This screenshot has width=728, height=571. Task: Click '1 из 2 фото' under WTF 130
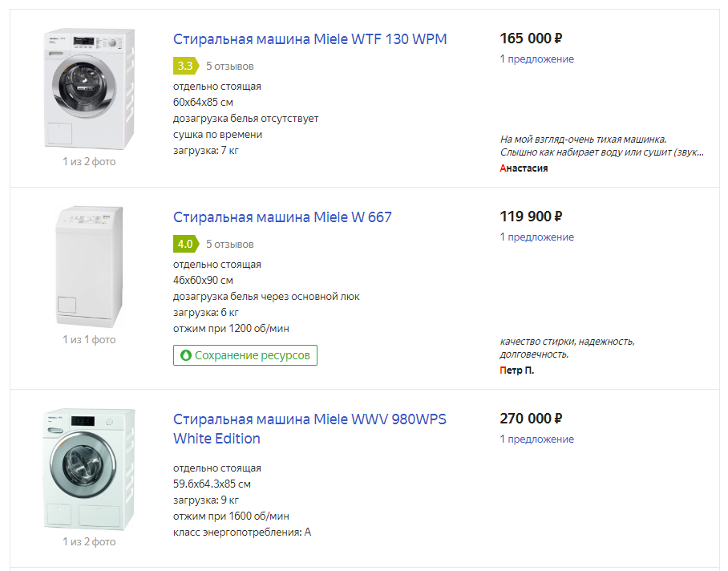[x=89, y=162]
